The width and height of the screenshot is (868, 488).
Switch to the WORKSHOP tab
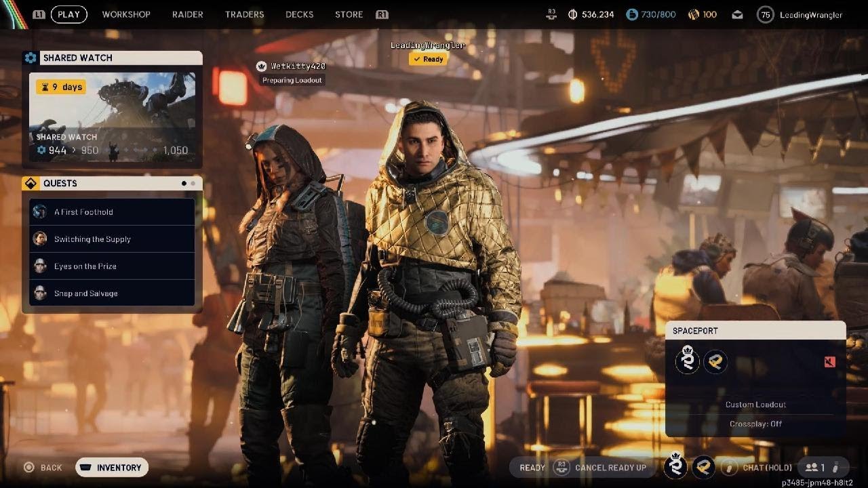coord(126,14)
